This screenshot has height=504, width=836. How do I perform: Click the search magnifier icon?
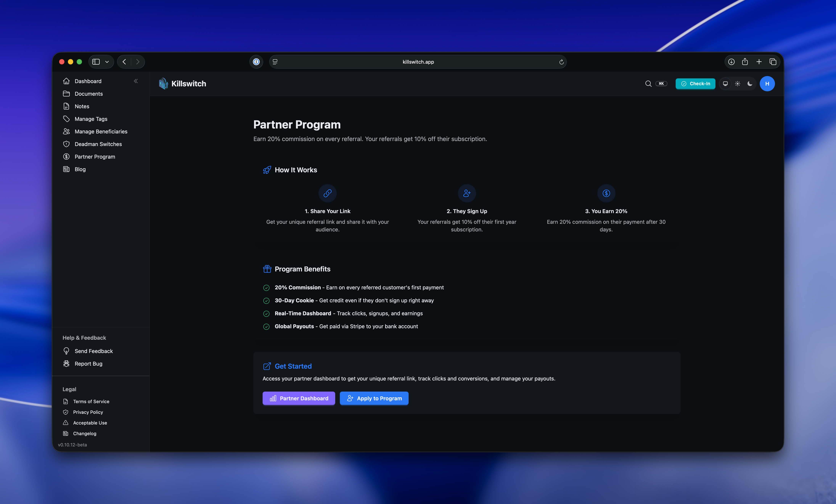(x=648, y=84)
